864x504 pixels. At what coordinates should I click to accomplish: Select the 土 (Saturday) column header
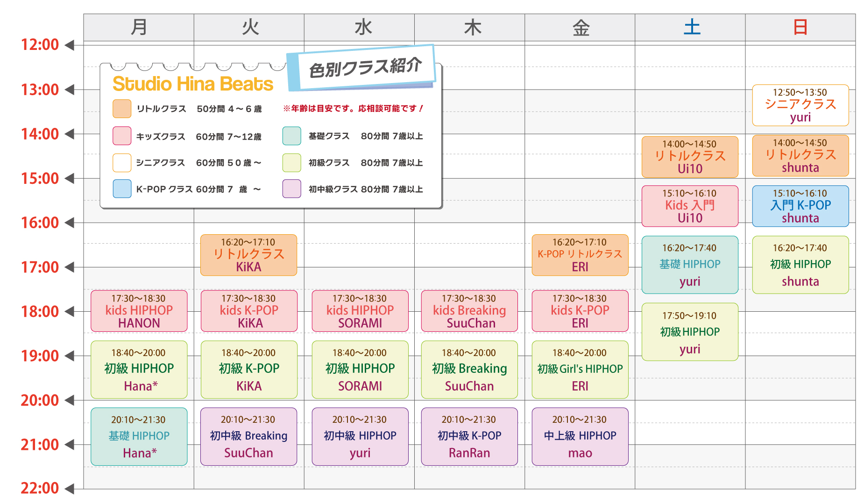pyautogui.click(x=690, y=28)
